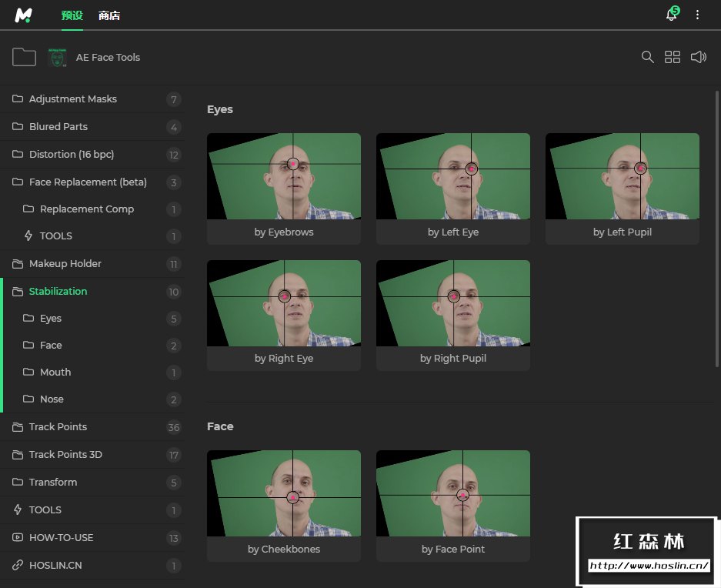721x588 pixels.
Task: Open the three-dot options menu
Action: pos(697,15)
